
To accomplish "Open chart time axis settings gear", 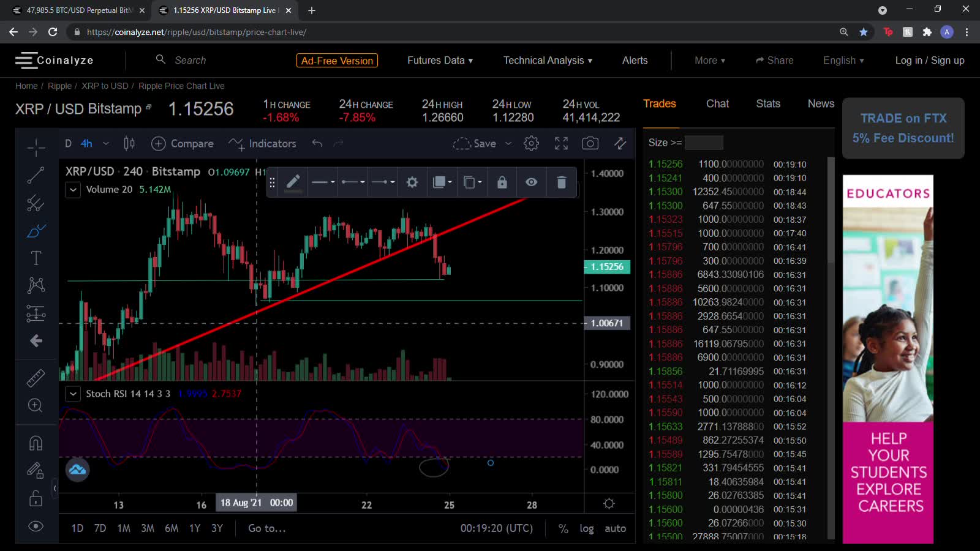I will pyautogui.click(x=609, y=503).
